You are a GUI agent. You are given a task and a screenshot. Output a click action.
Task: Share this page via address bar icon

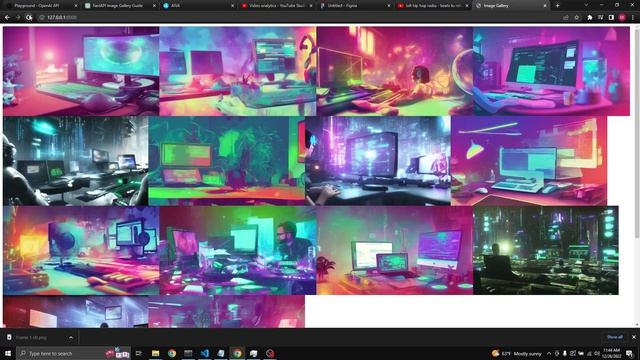tap(566, 18)
